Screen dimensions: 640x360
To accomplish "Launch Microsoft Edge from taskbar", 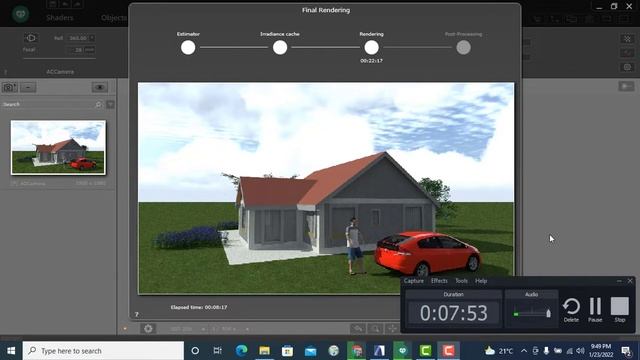I will click(241, 351).
